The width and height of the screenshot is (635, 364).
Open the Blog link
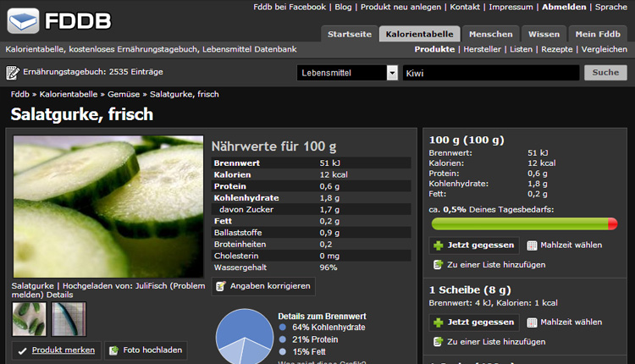point(343,7)
